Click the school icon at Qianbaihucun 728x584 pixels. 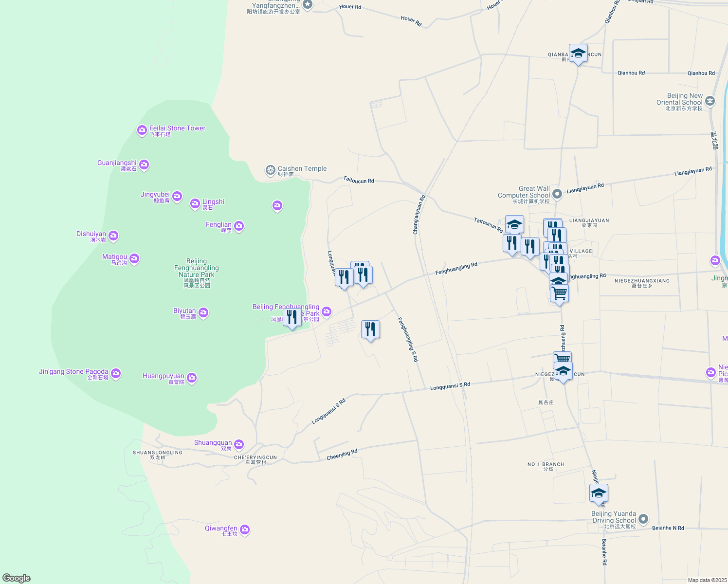pos(578,54)
